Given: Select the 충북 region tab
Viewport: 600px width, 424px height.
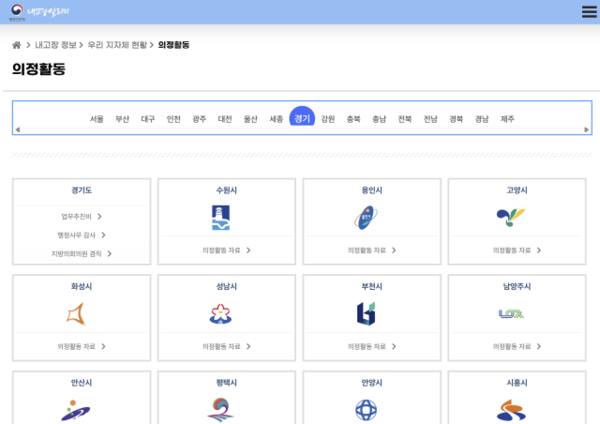Looking at the screenshot, I should point(354,119).
